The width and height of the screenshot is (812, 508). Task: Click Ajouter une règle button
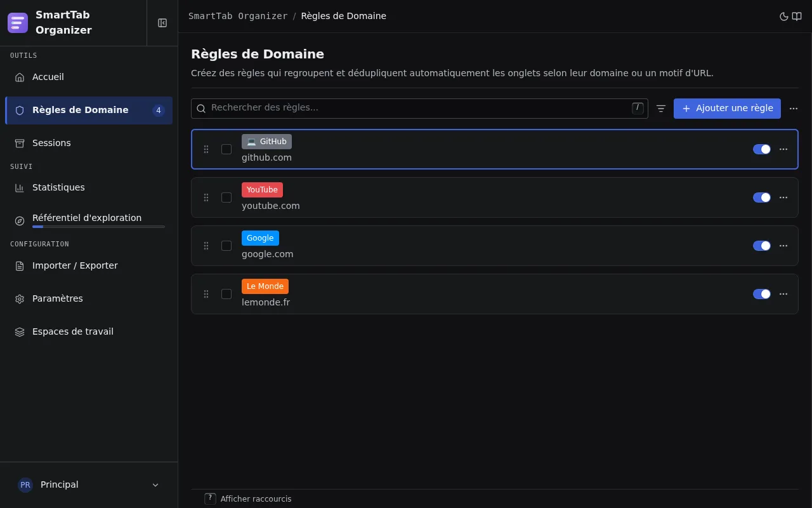(727, 109)
